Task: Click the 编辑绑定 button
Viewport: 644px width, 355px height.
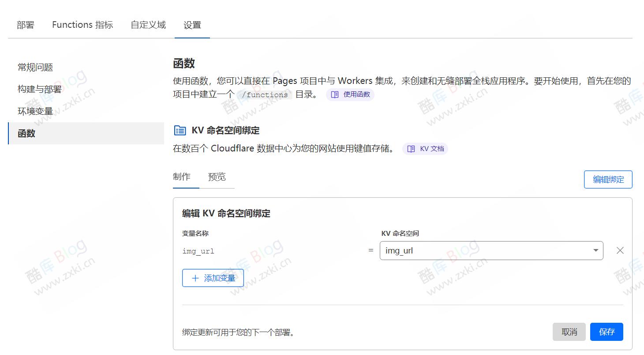Action: tap(608, 179)
